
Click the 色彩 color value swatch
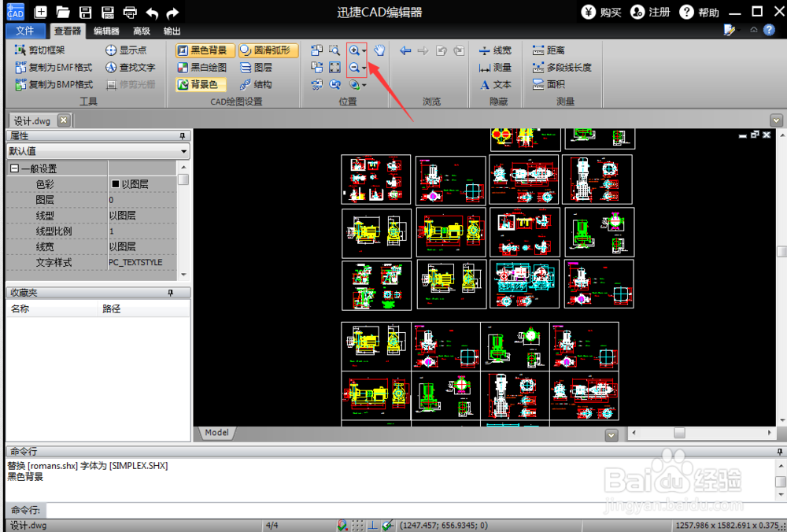115,184
